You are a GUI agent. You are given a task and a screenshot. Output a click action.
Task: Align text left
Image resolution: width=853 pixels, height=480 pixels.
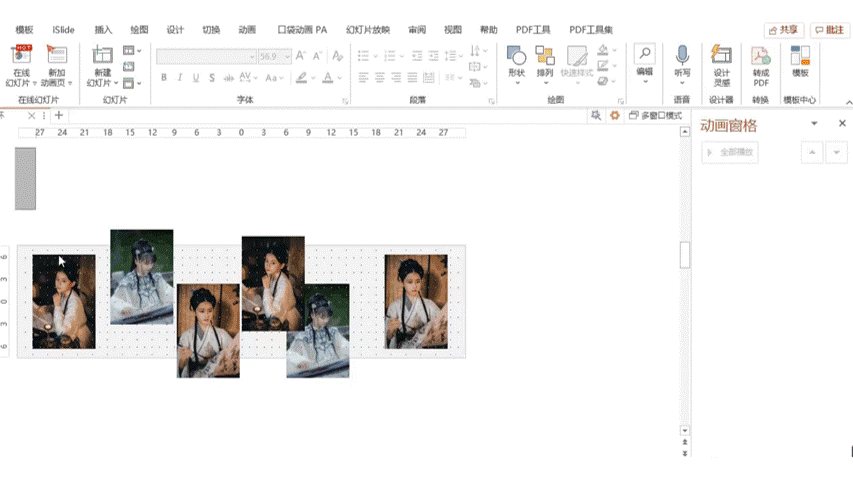tap(363, 78)
